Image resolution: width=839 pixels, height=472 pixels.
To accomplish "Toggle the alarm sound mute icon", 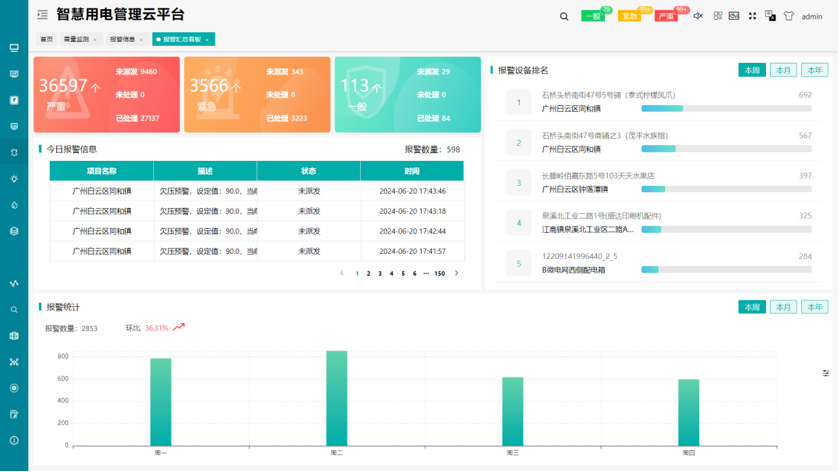I will tap(698, 16).
